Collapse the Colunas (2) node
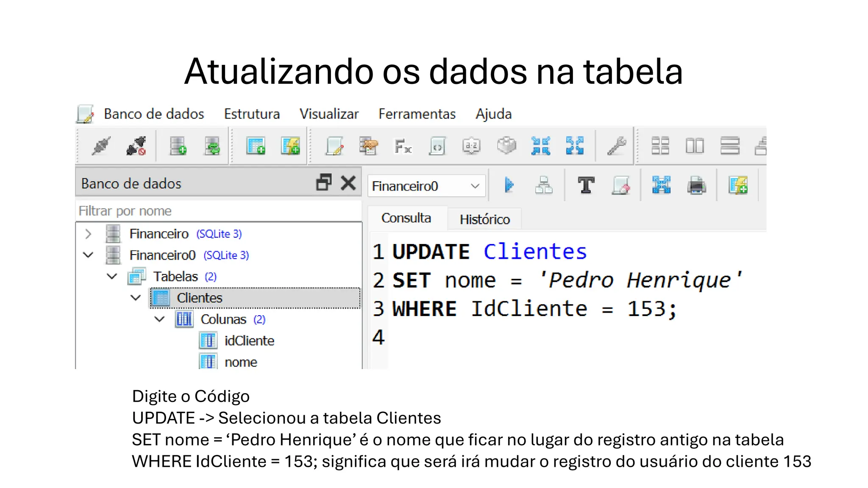Screen dimensions: 868x488 [159, 319]
